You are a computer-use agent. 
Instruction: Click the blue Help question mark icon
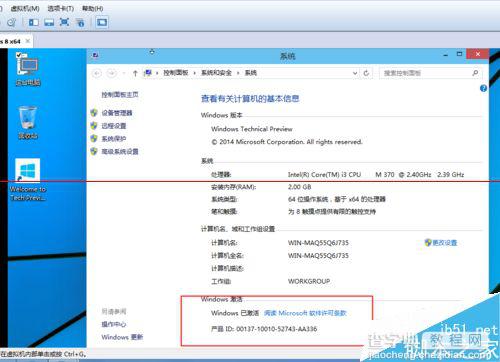483,88
